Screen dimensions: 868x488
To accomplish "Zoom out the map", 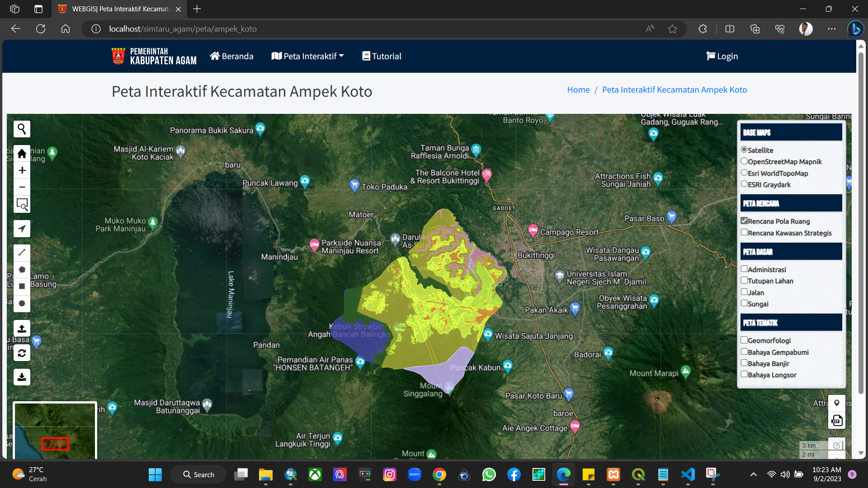I will (22, 187).
